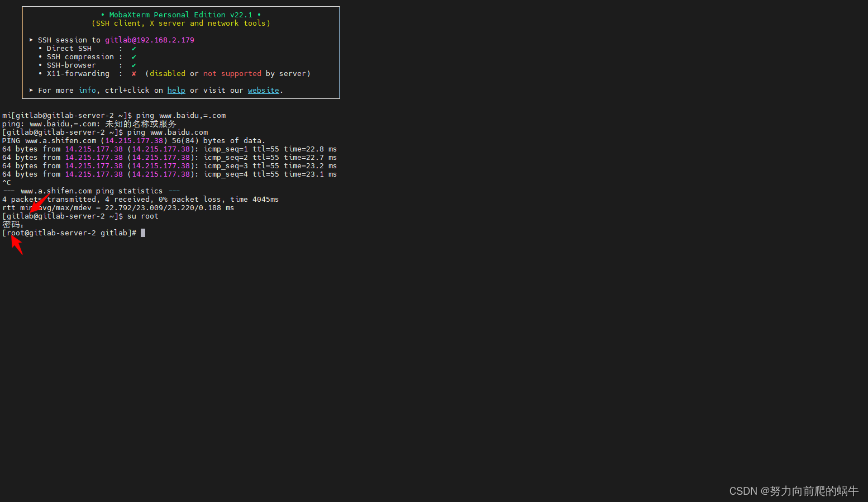This screenshot has height=502, width=868.
Task: Click the red X mark beside X11-forwarding
Action: pyautogui.click(x=134, y=73)
